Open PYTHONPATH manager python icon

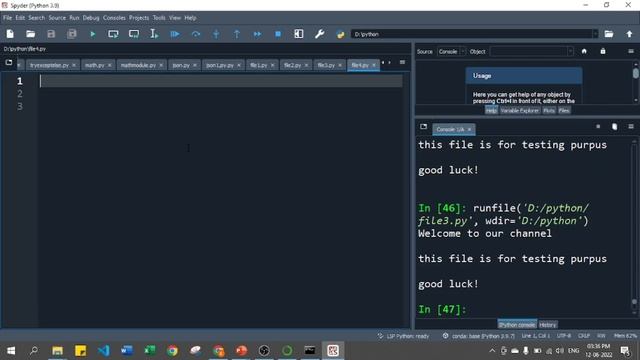point(340,34)
